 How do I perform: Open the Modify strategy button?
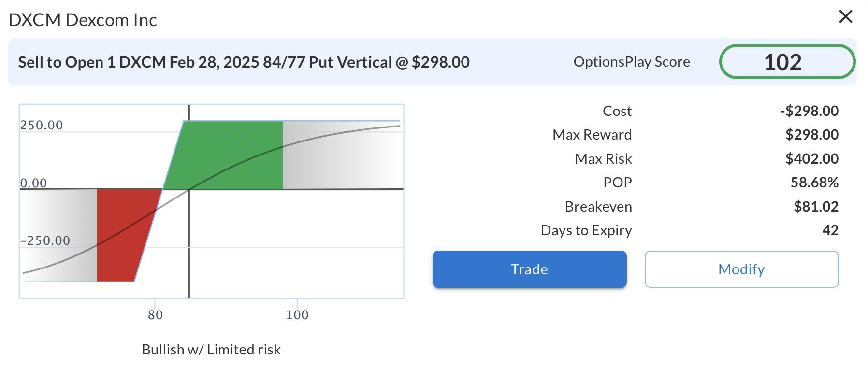(741, 269)
